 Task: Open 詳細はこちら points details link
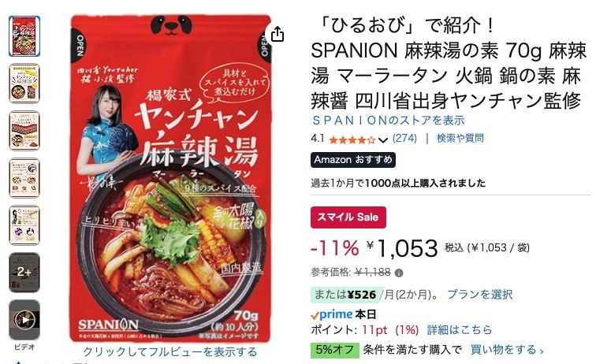[459, 330]
